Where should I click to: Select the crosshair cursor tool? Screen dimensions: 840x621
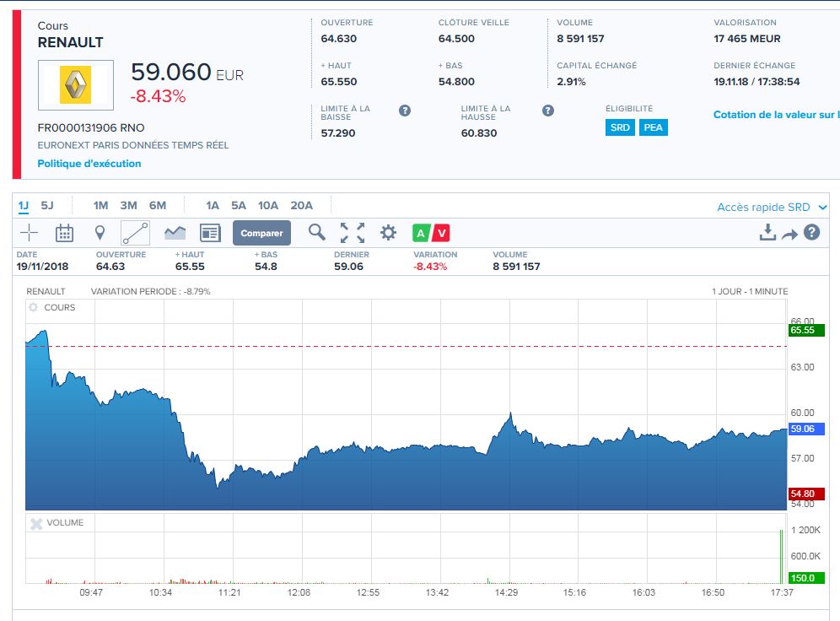point(29,233)
